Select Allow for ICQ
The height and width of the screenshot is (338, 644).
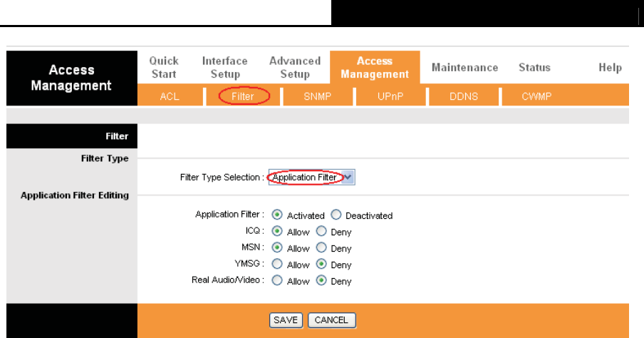[277, 231]
